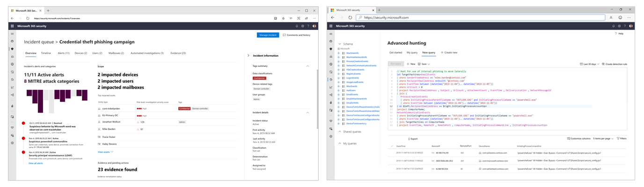Expand Shared queries section

click(x=339, y=132)
